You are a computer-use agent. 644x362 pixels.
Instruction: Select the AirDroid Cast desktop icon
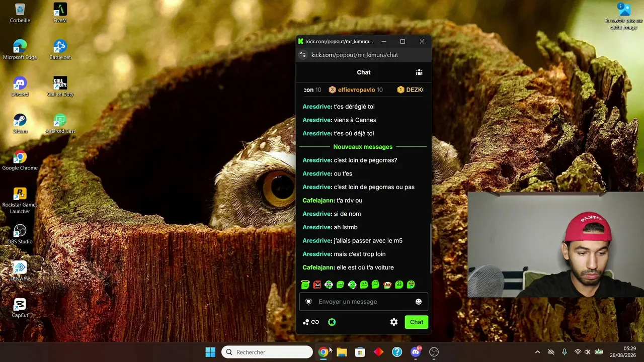coord(60,124)
